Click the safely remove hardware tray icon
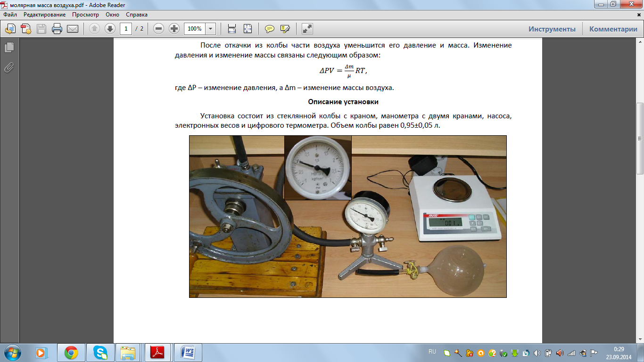Screen dimensions: 644x362 503,353
